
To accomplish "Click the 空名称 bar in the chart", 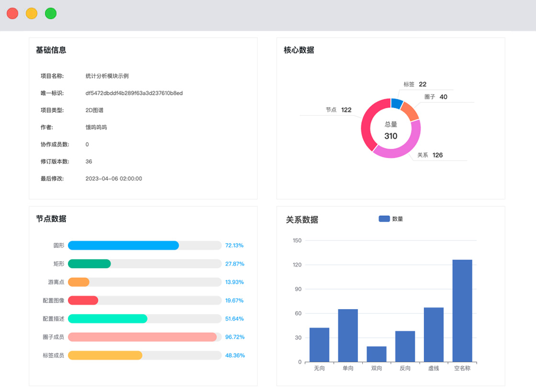I will tap(462, 311).
